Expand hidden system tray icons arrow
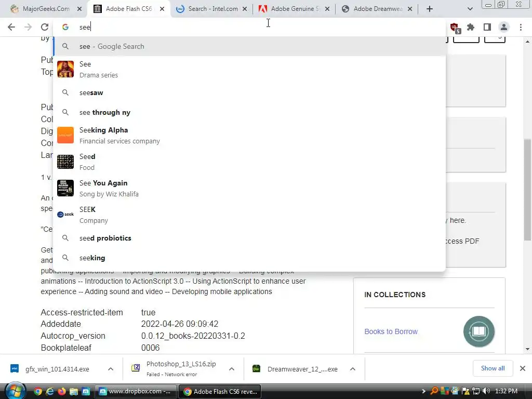This screenshot has width=532, height=399. point(423,391)
